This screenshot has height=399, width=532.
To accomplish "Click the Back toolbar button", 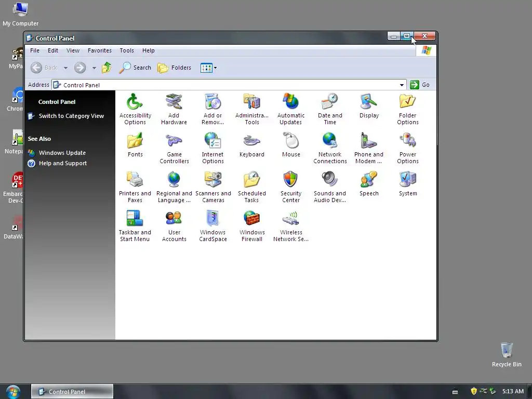I will (x=44, y=68).
